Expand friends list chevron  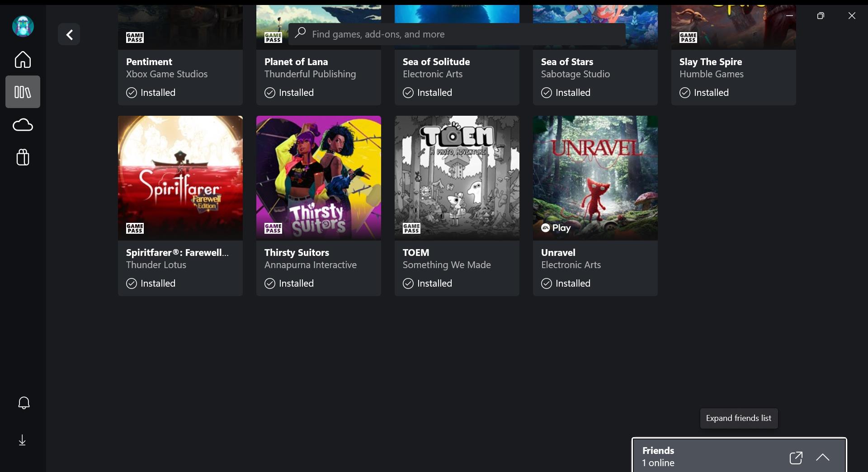[x=823, y=457]
